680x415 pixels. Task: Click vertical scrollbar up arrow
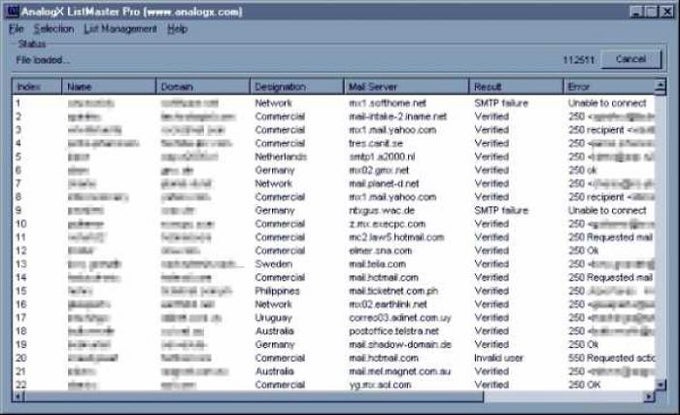[x=660, y=86]
